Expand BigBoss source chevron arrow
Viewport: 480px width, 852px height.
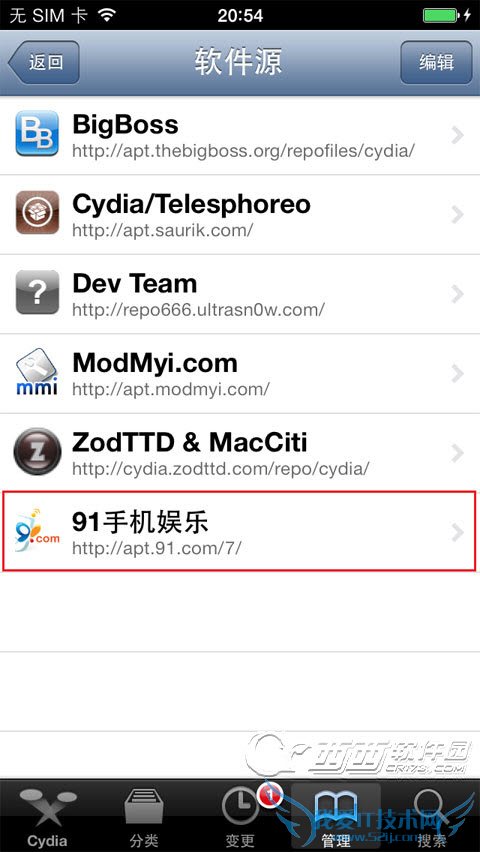[x=458, y=135]
